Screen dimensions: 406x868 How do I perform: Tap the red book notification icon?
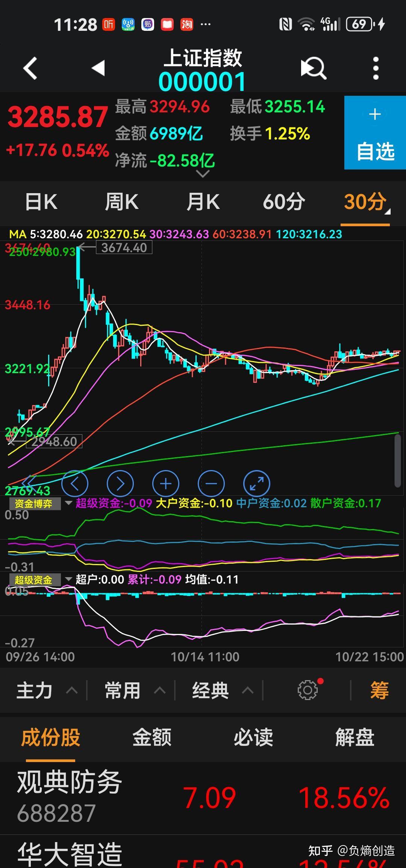pos(167,24)
